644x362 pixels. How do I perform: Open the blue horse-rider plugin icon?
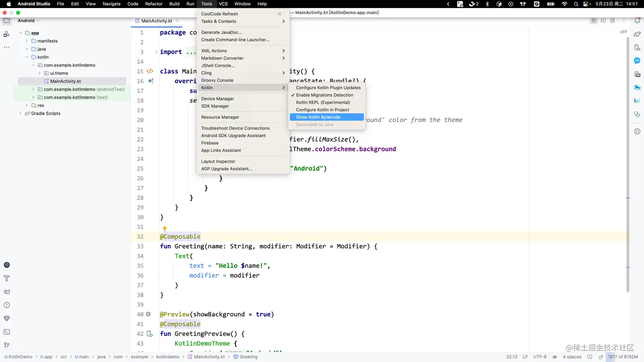point(637,88)
